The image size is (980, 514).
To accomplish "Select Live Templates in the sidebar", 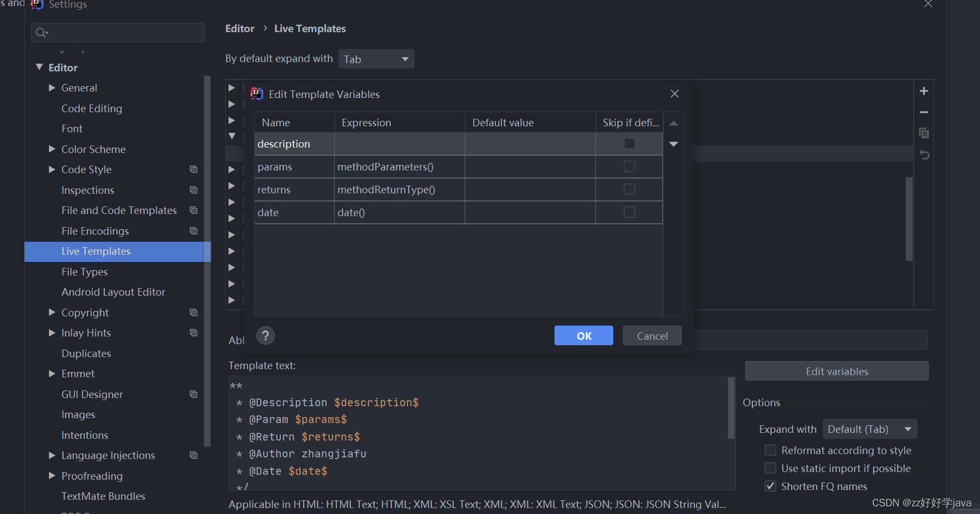I will click(x=96, y=251).
